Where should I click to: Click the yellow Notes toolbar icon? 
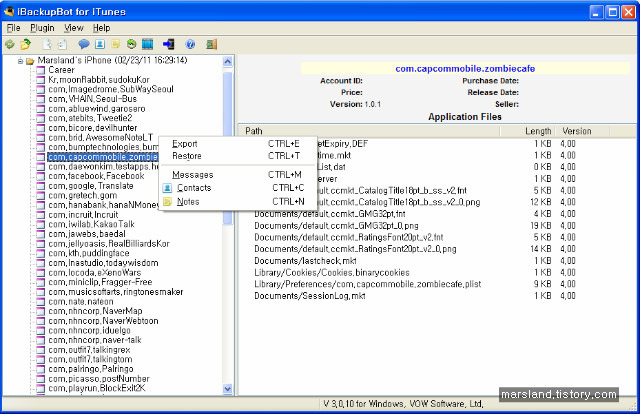point(116,44)
